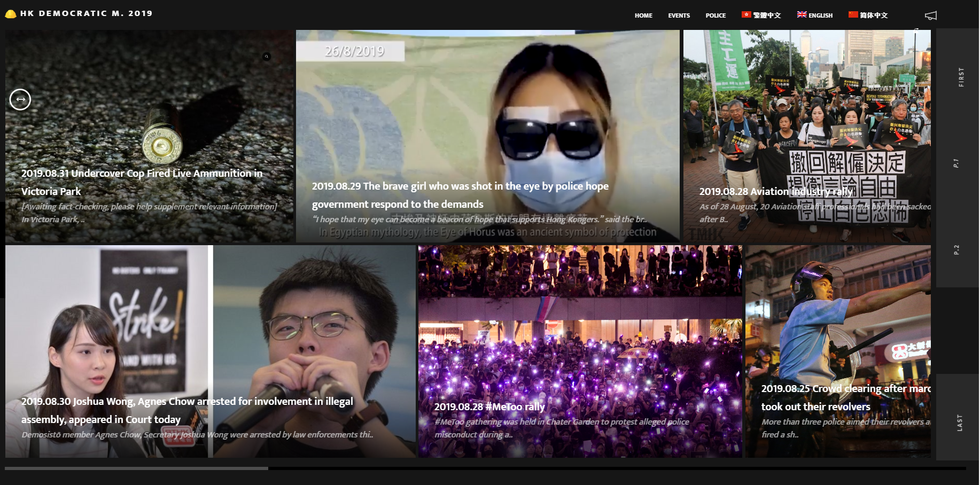980x485 pixels.
Task: Jump to P.1 in side pager
Action: click(956, 163)
